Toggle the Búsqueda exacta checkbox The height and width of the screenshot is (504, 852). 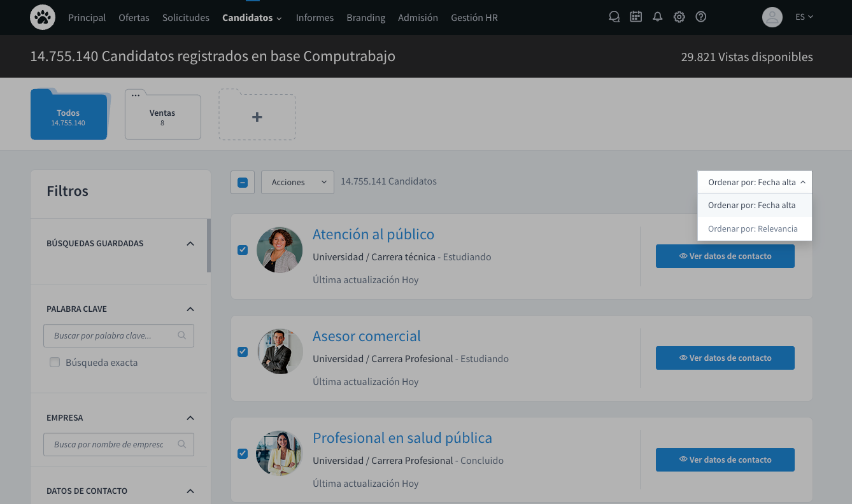55,363
